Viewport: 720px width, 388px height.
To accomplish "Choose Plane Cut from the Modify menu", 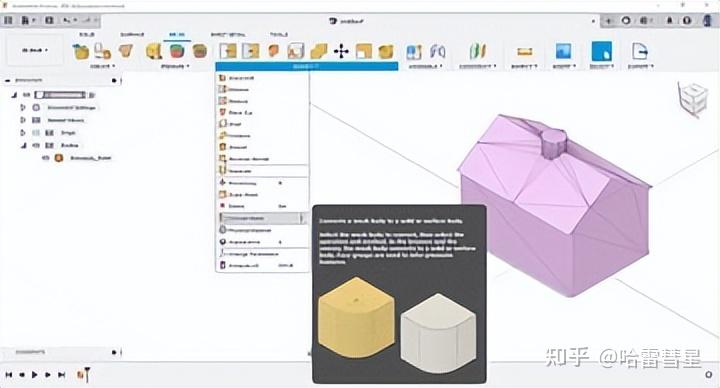I will [x=262, y=112].
